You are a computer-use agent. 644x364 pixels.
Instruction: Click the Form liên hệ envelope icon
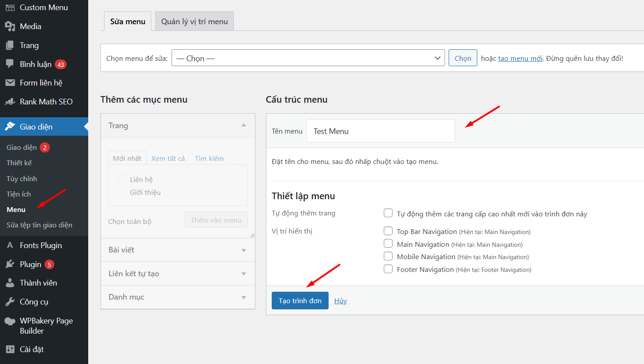pos(10,83)
